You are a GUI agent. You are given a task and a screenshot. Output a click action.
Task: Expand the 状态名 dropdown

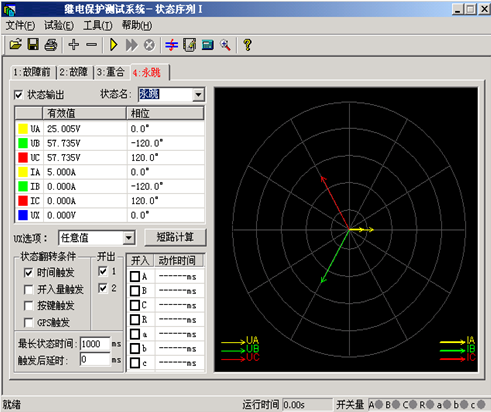198,95
